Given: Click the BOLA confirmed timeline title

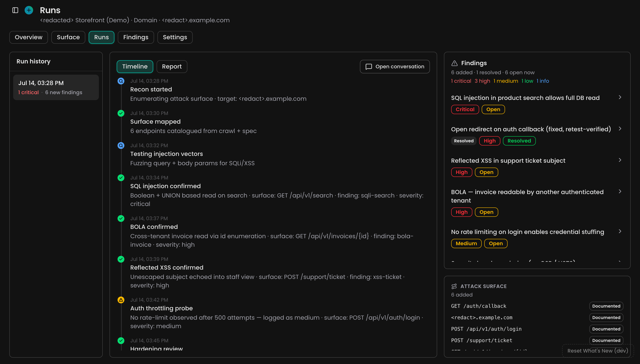Looking at the screenshot, I should tap(154, 227).
